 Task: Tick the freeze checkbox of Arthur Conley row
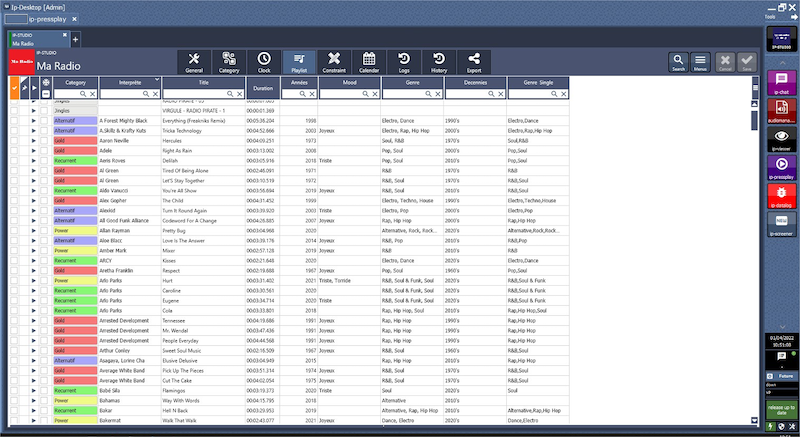[x=44, y=350]
